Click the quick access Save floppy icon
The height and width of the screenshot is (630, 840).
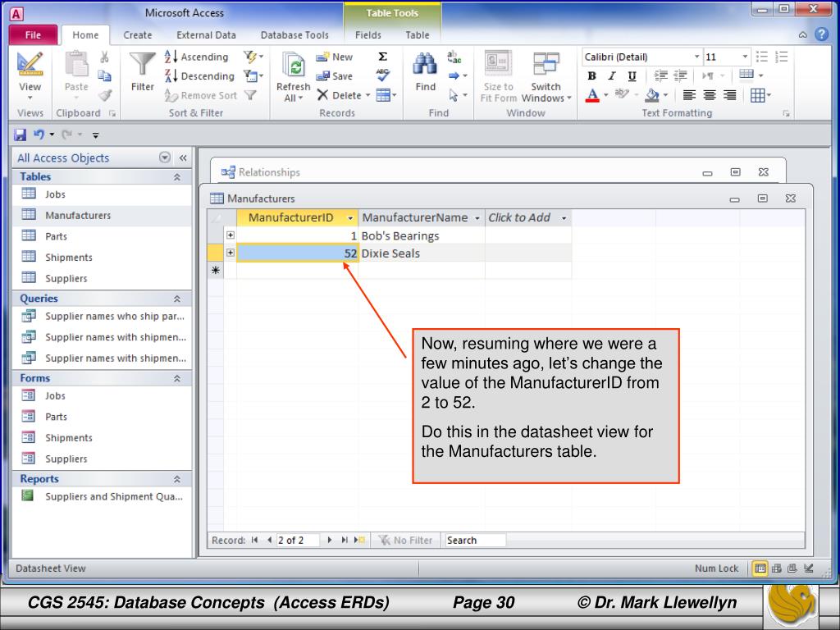pyautogui.click(x=21, y=135)
